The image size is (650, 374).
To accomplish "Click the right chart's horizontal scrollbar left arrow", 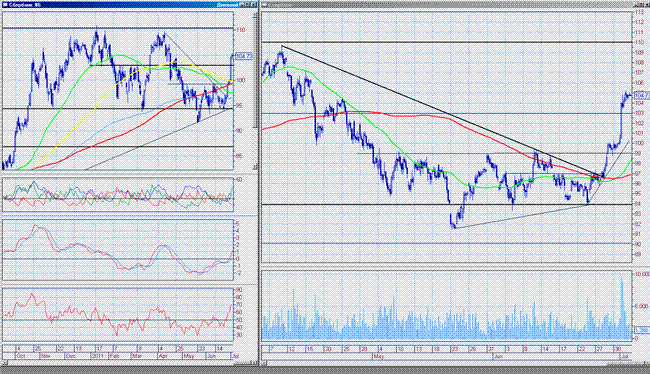I will click(x=264, y=363).
